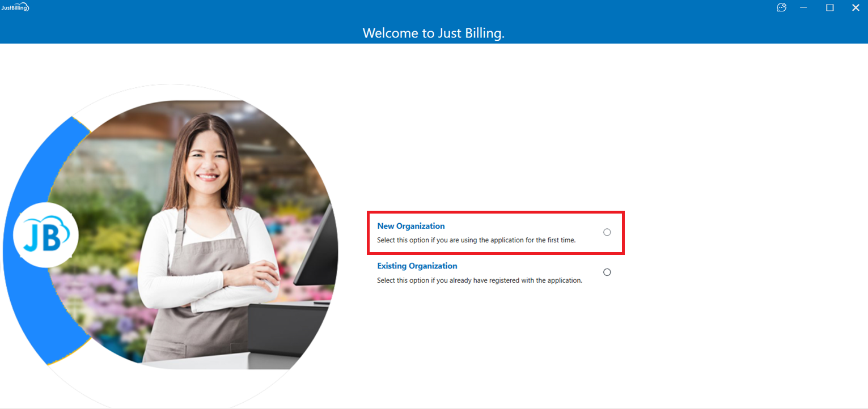868x409 pixels.
Task: Select the Existing Organization radio button
Action: pos(607,272)
